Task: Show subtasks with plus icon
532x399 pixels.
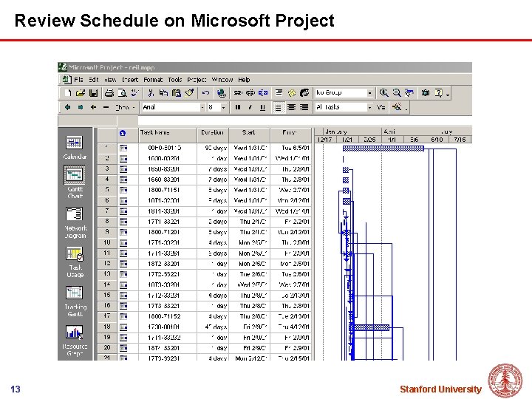Action: pyautogui.click(x=93, y=107)
